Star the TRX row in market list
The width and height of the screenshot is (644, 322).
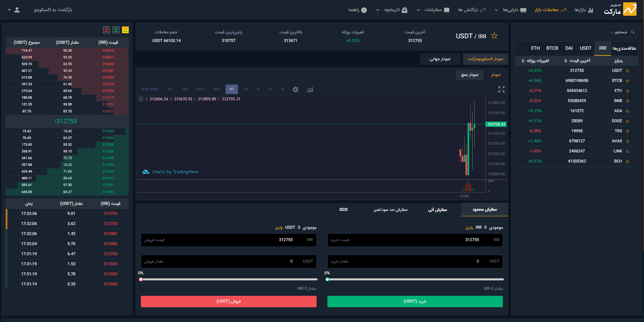pyautogui.click(x=628, y=131)
